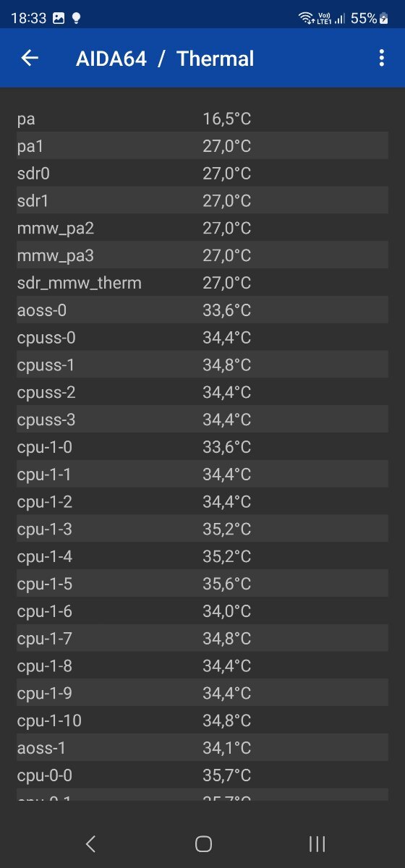This screenshot has height=868, width=405.
Task: Tap the gallery notification icon in status bar
Action: [59, 19]
